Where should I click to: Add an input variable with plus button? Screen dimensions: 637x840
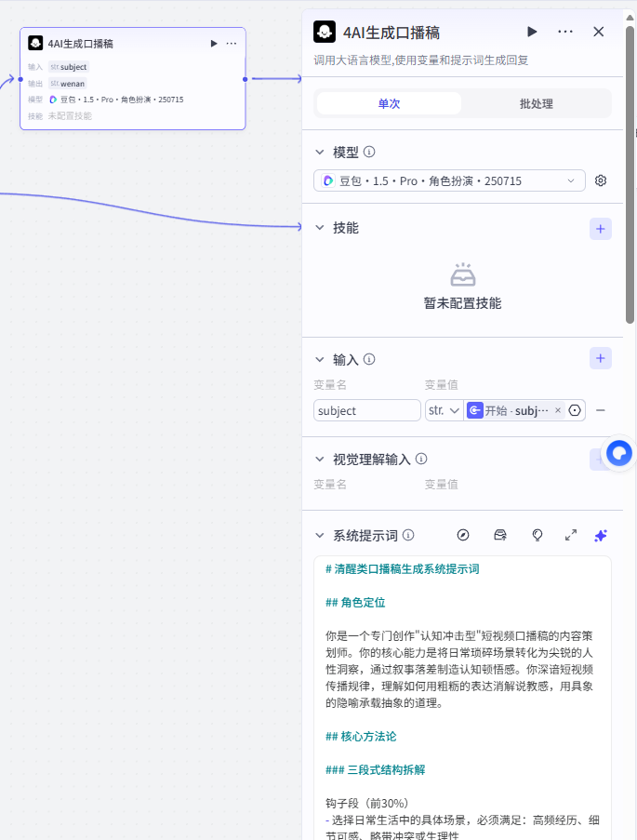coord(601,358)
